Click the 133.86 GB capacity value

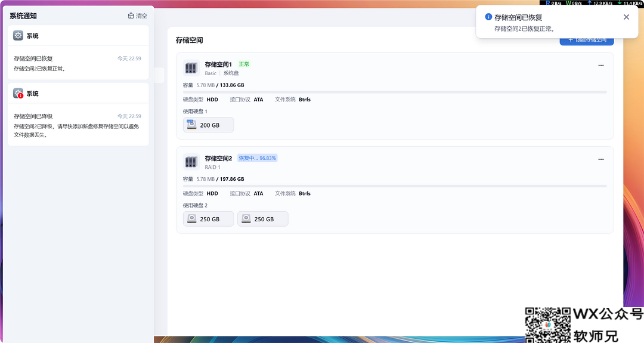coord(232,85)
